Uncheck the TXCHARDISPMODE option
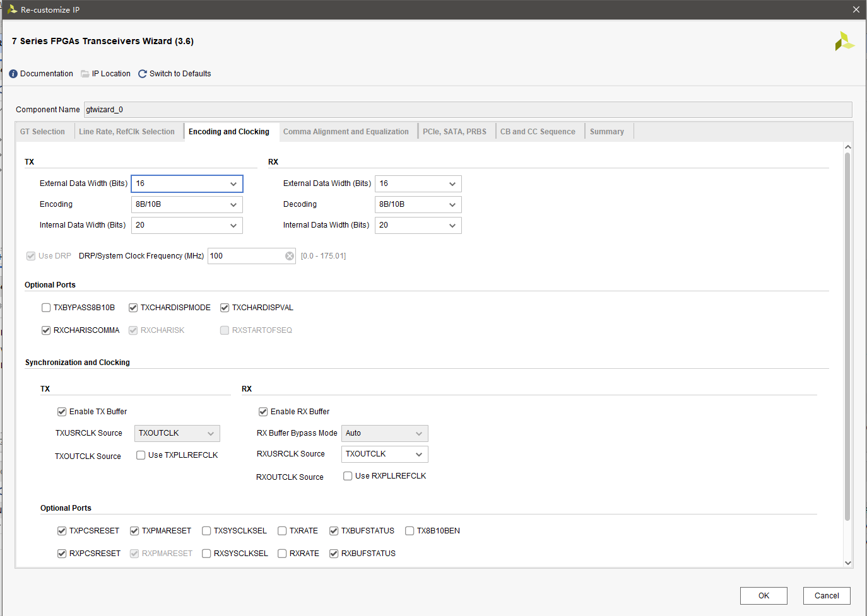 point(133,308)
